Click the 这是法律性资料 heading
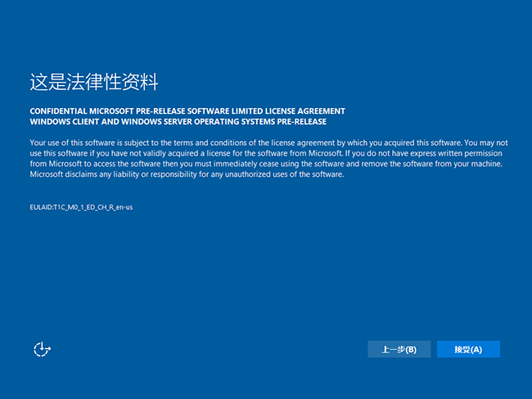532x399 pixels. [x=94, y=82]
